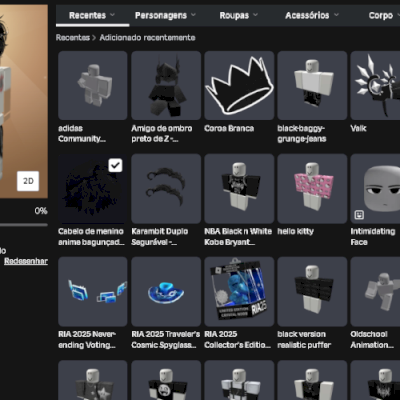
Task: Expand the Roupas dropdown chevron
Action: 255,15
